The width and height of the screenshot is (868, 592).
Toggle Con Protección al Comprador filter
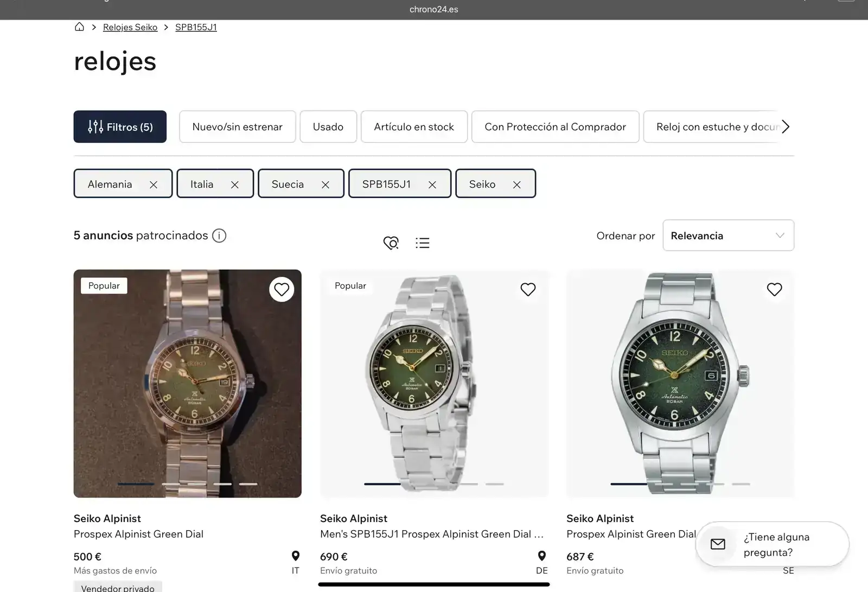[x=555, y=127]
